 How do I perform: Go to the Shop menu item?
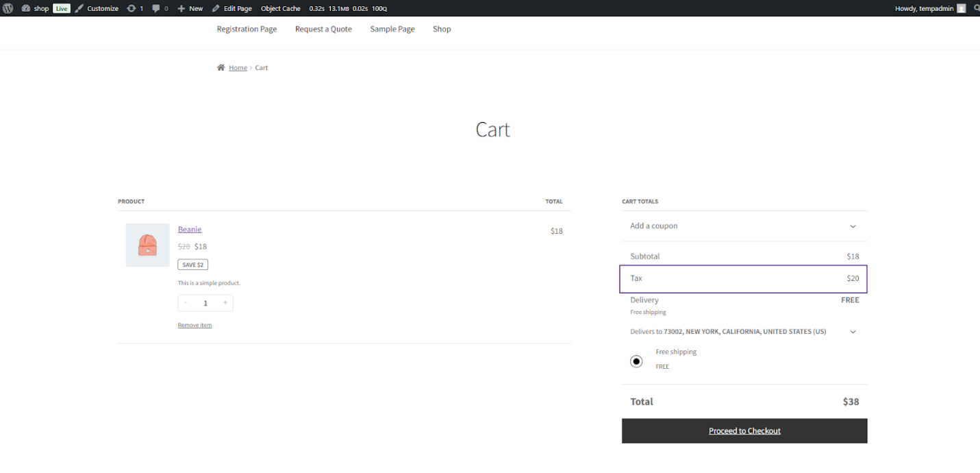(x=442, y=29)
